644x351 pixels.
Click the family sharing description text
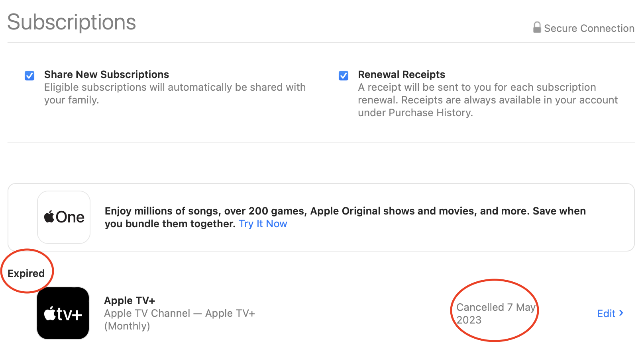(175, 94)
